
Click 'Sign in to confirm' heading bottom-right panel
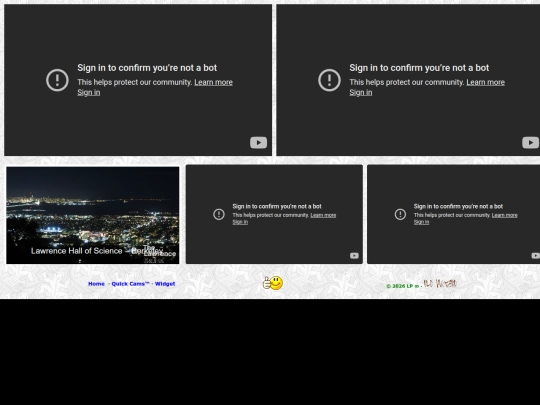(458, 206)
